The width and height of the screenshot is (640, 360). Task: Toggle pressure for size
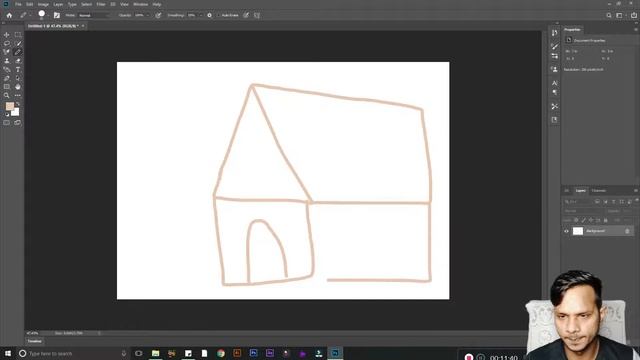pyautogui.click(x=246, y=16)
